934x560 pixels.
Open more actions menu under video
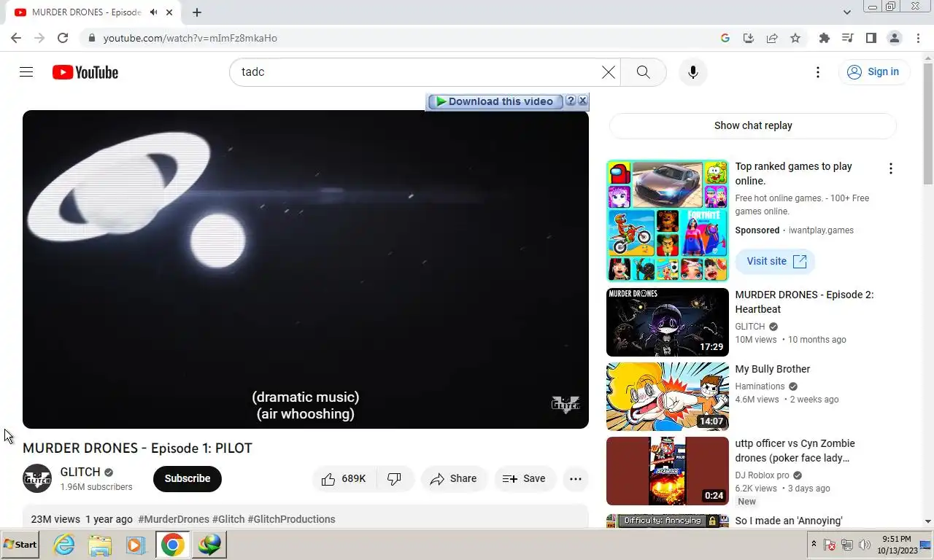(x=576, y=479)
